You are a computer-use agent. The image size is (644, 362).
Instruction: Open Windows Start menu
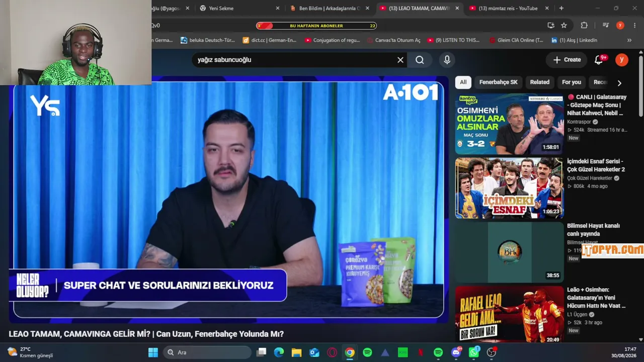153,352
